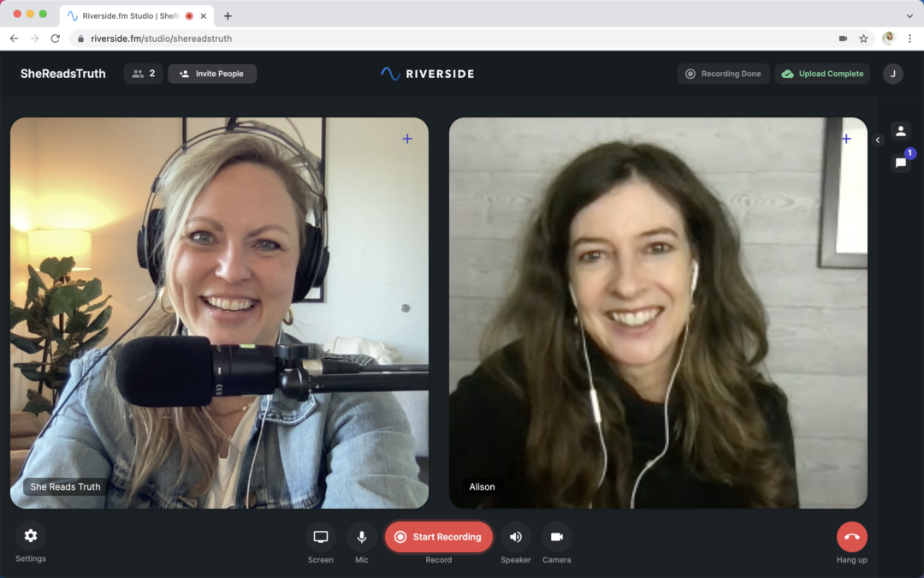This screenshot has width=924, height=578.
Task: Open the participants panel icon
Action: tap(900, 131)
